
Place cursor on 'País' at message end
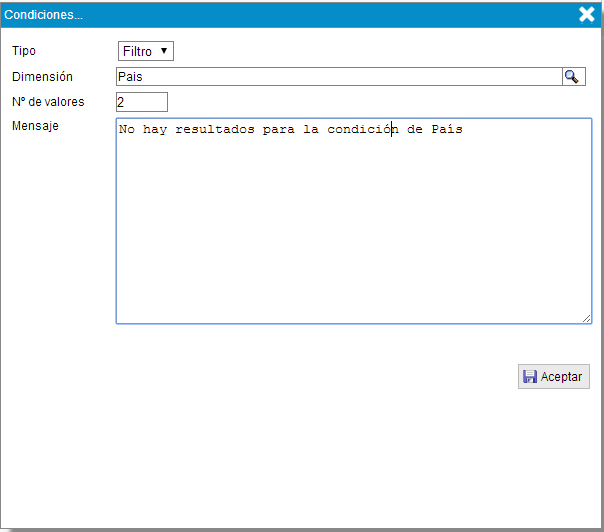pyautogui.click(x=446, y=130)
